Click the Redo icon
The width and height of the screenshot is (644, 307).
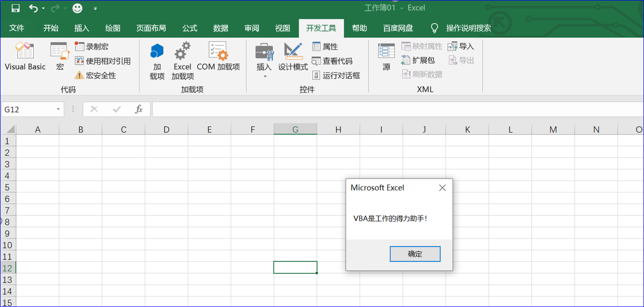pos(55,8)
